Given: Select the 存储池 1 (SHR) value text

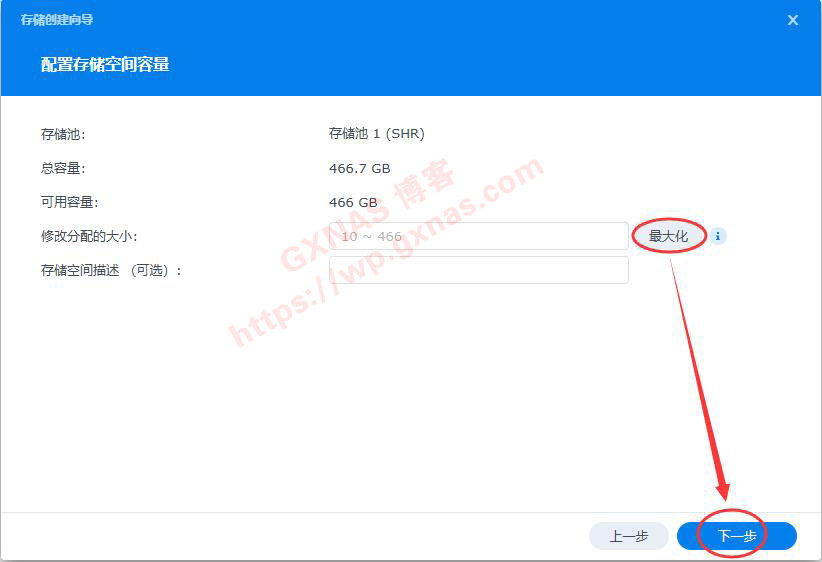Looking at the screenshot, I should [376, 134].
